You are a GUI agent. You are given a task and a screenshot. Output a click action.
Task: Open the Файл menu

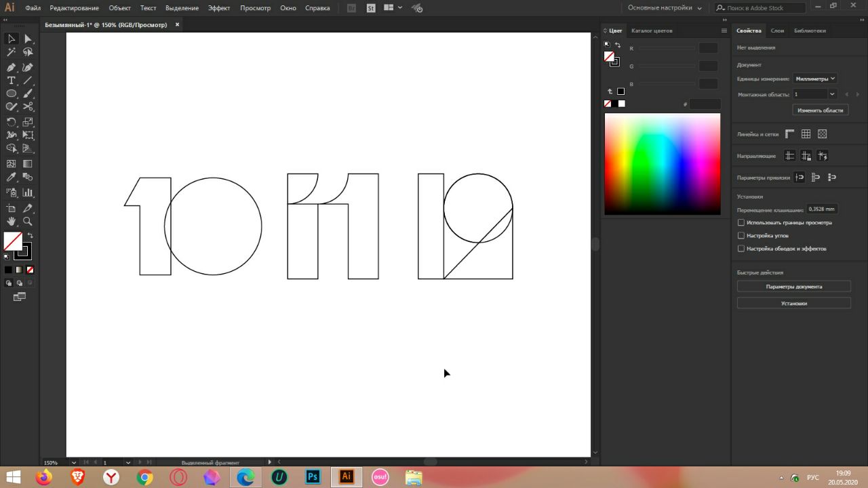[x=33, y=8]
